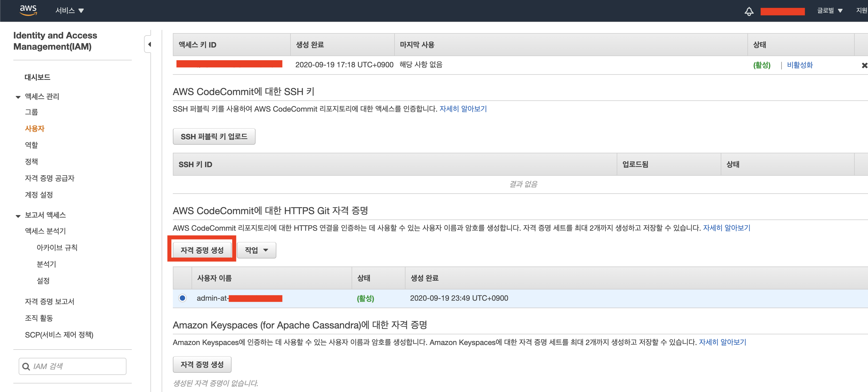Open the notifications bell icon
Image resolution: width=868 pixels, height=392 pixels.
coord(749,11)
